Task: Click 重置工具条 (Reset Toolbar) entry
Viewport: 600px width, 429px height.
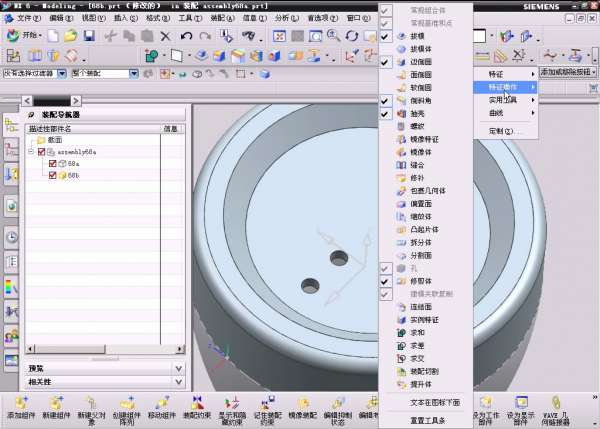Action: pos(427,420)
